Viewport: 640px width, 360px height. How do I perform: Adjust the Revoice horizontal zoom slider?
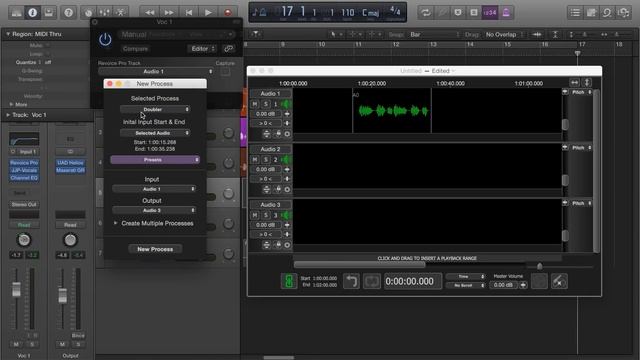click(540, 267)
